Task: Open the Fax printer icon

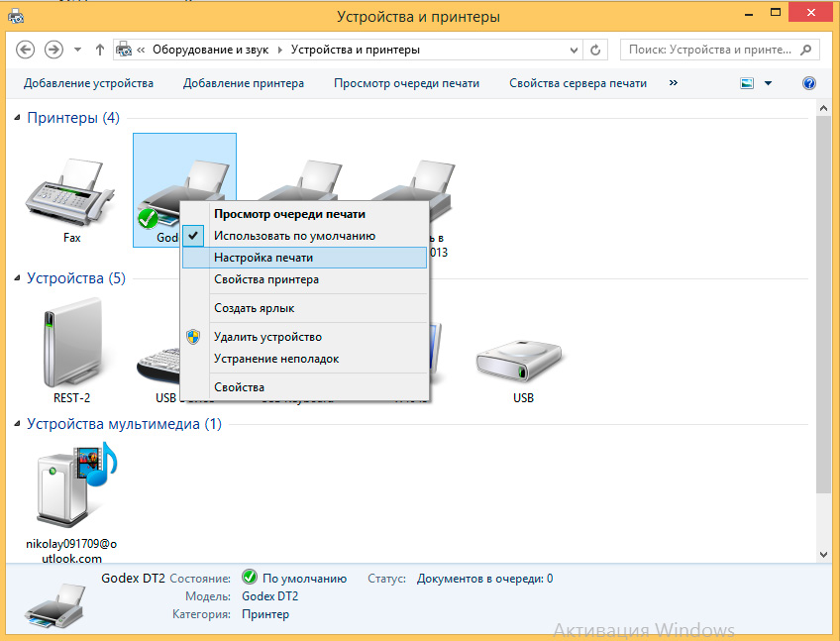Action: (70, 192)
